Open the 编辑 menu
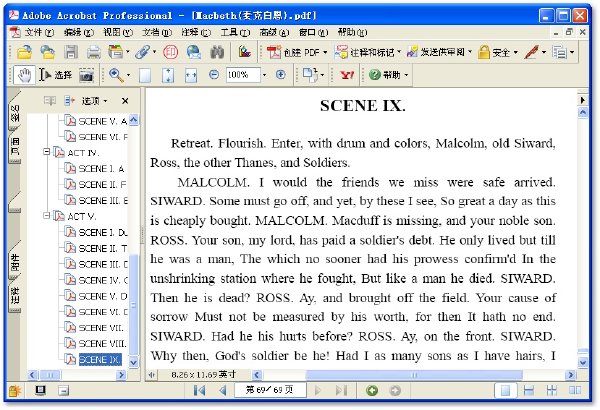Image resolution: width=600 pixels, height=410 pixels. click(x=78, y=32)
